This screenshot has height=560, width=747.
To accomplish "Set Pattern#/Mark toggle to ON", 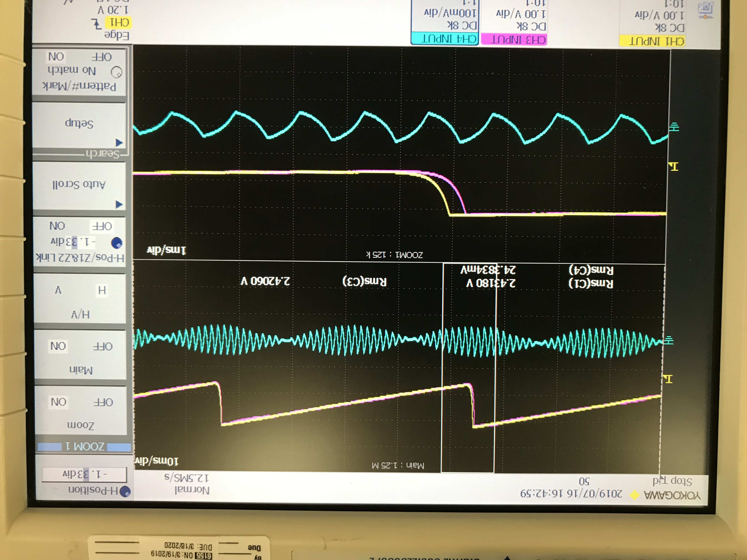I will tap(56, 56).
